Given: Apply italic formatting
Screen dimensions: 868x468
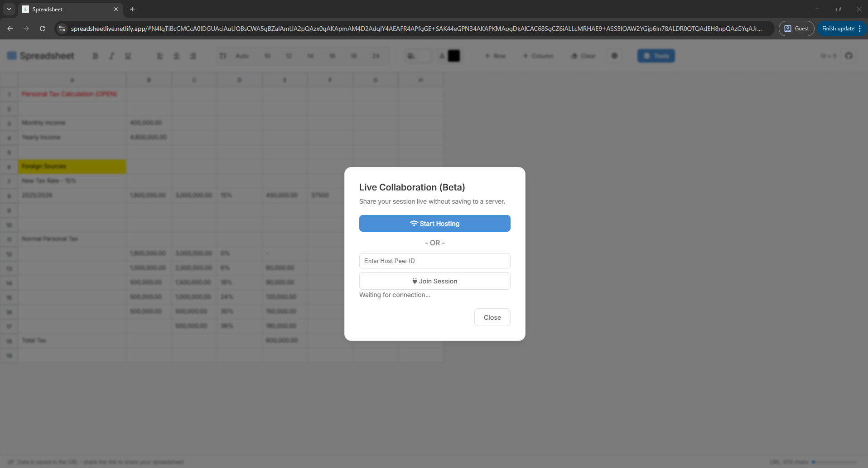Looking at the screenshot, I should [111, 55].
